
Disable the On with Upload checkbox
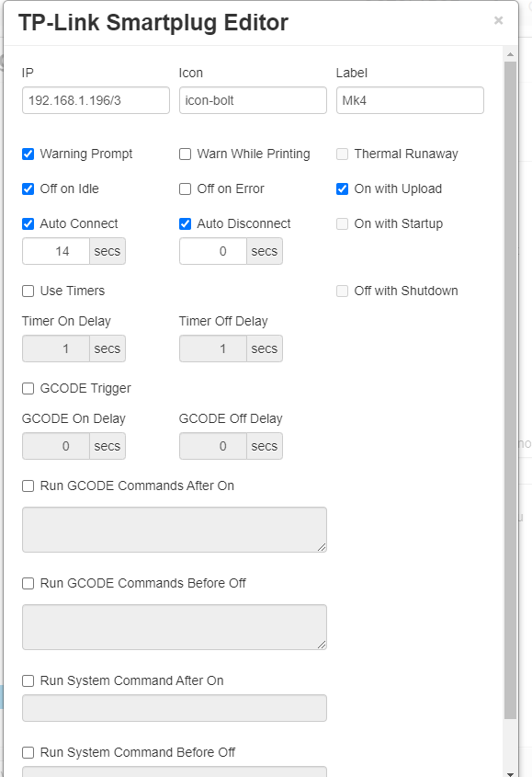point(341,189)
